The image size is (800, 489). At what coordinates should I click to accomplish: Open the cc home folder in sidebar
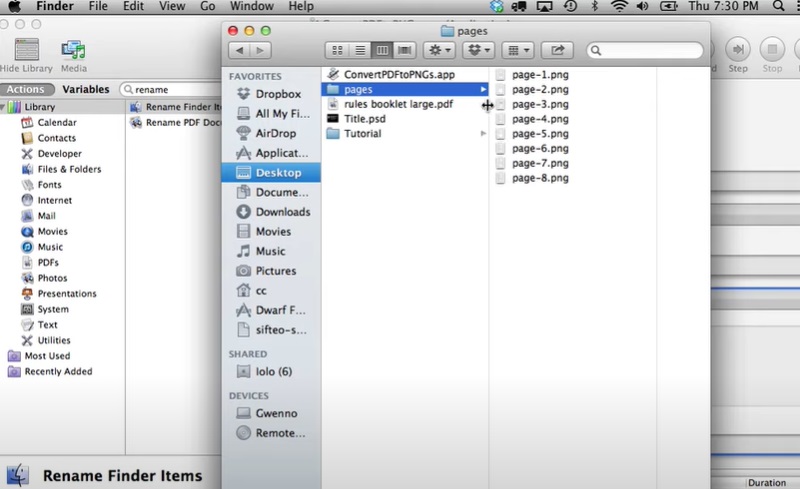(271, 290)
